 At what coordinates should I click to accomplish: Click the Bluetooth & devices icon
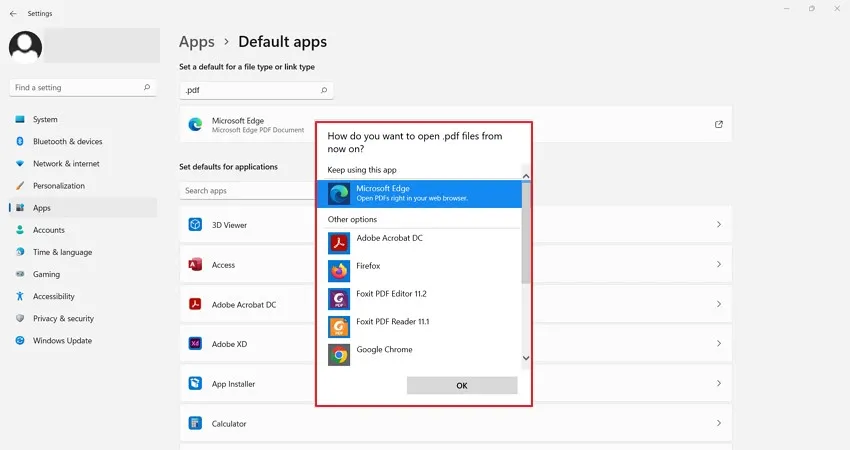[20, 142]
